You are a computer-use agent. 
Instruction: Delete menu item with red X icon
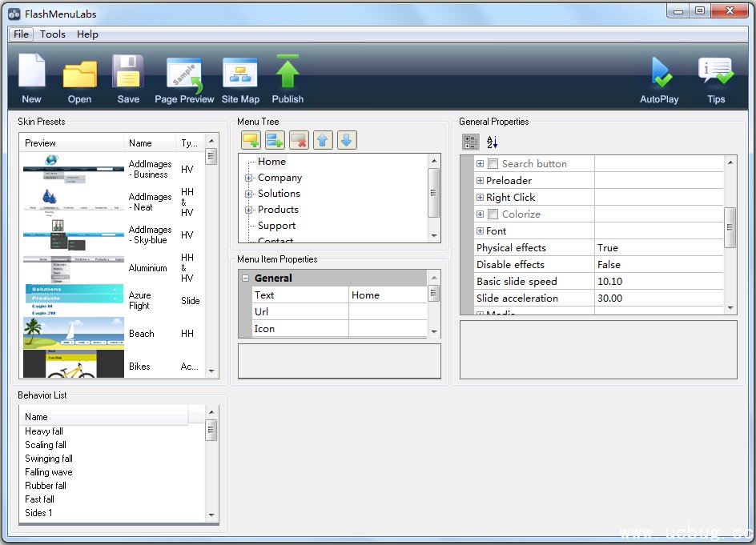(x=299, y=141)
